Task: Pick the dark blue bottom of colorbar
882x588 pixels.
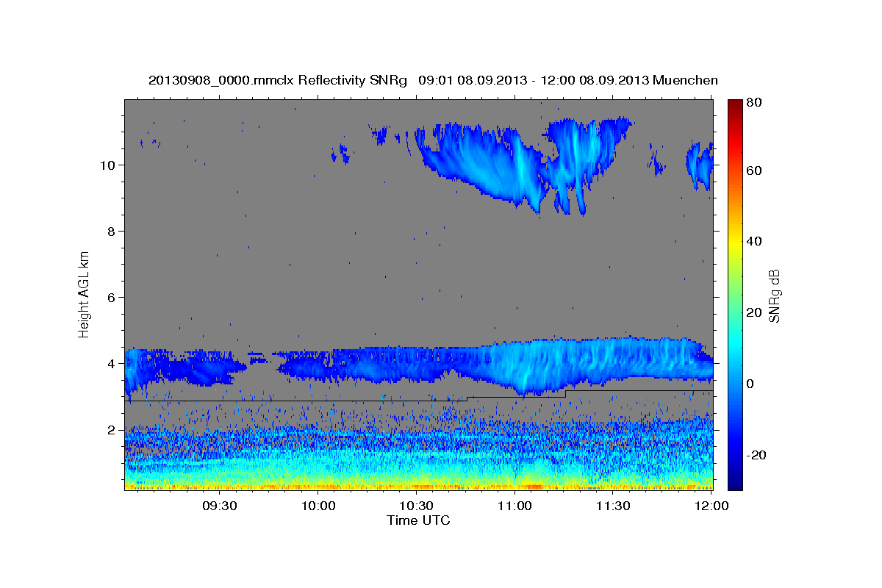Action: click(734, 481)
